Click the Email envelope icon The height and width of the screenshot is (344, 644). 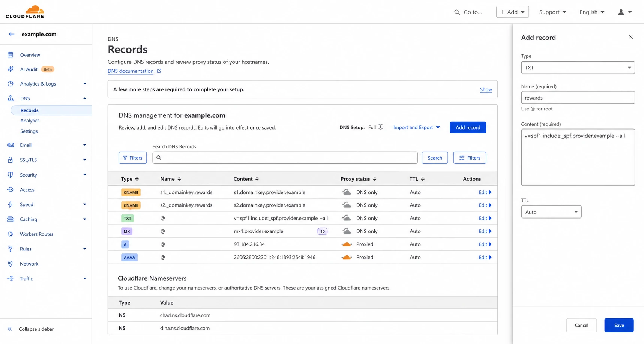(x=11, y=145)
